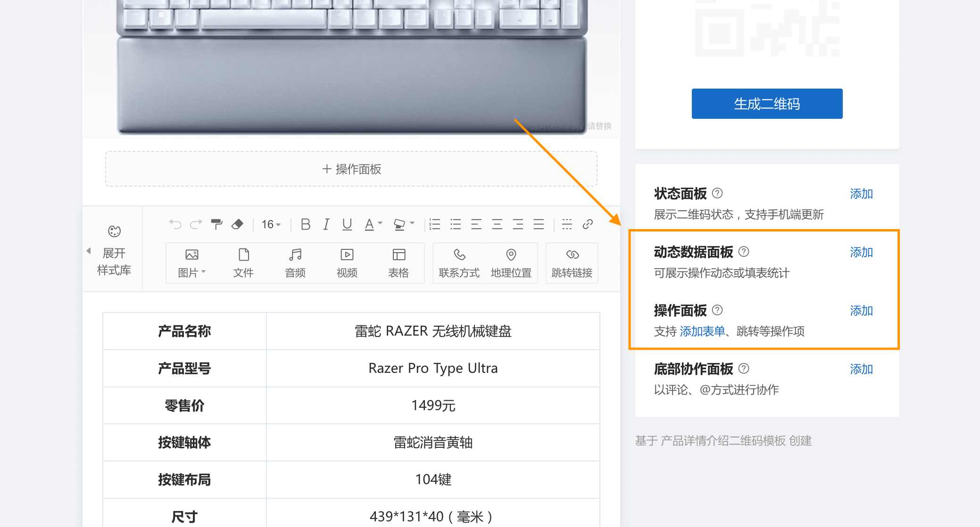This screenshot has width=980, height=527.
Task: Click the + 操作面板 placeholder area
Action: (351, 169)
